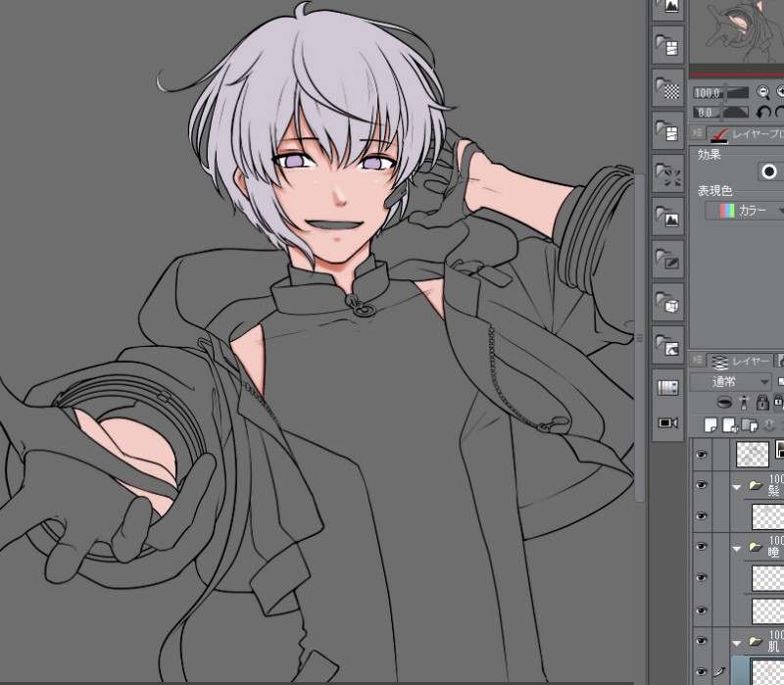The image size is (784, 685).
Task: Transfer to lower layer arrow icon
Action: pyautogui.click(x=769, y=425)
